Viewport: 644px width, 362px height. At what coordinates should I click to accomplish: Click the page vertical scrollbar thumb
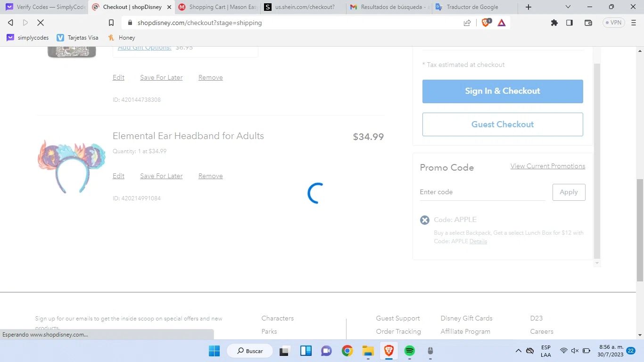click(640, 230)
